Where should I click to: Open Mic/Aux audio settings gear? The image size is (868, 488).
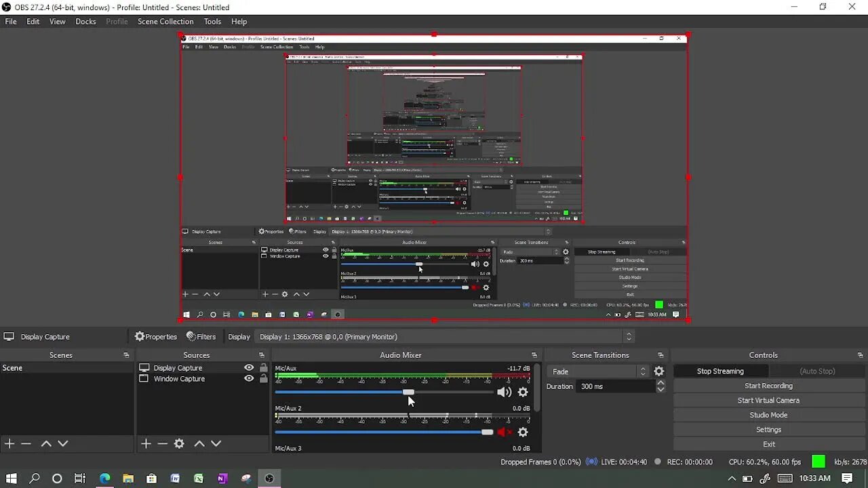[523, 392]
